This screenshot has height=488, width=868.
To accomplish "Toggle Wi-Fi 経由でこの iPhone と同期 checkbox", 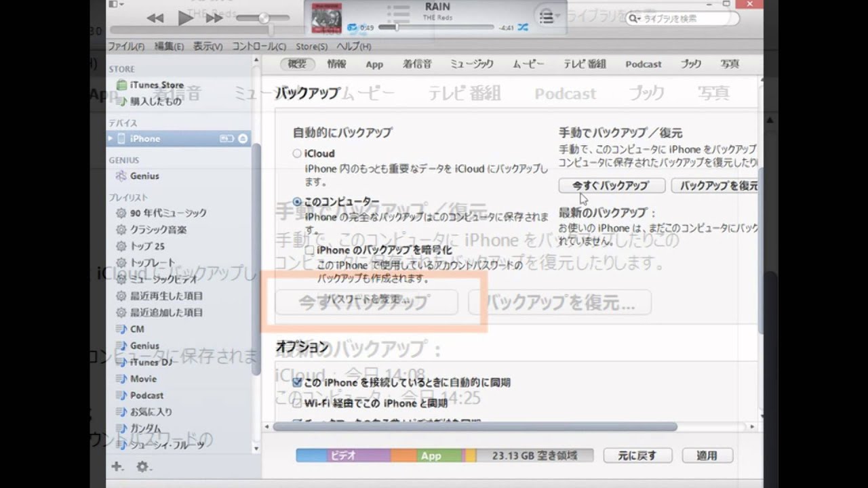I will 297,403.
